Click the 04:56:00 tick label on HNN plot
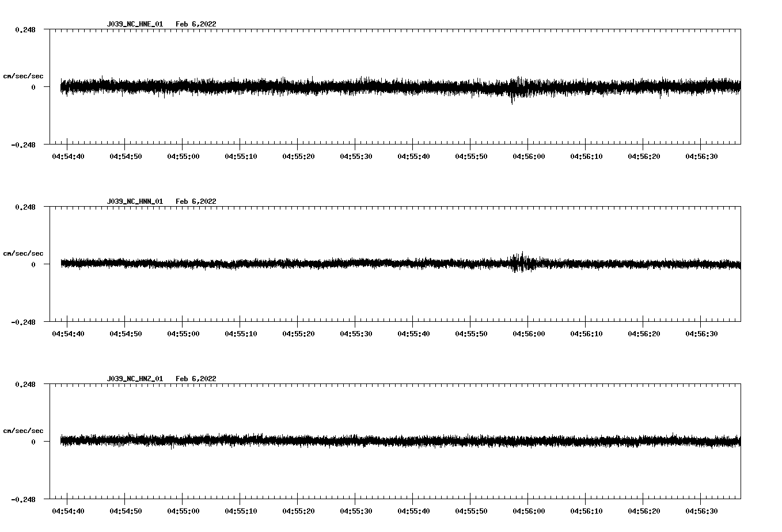The image size is (782, 532). (529, 334)
